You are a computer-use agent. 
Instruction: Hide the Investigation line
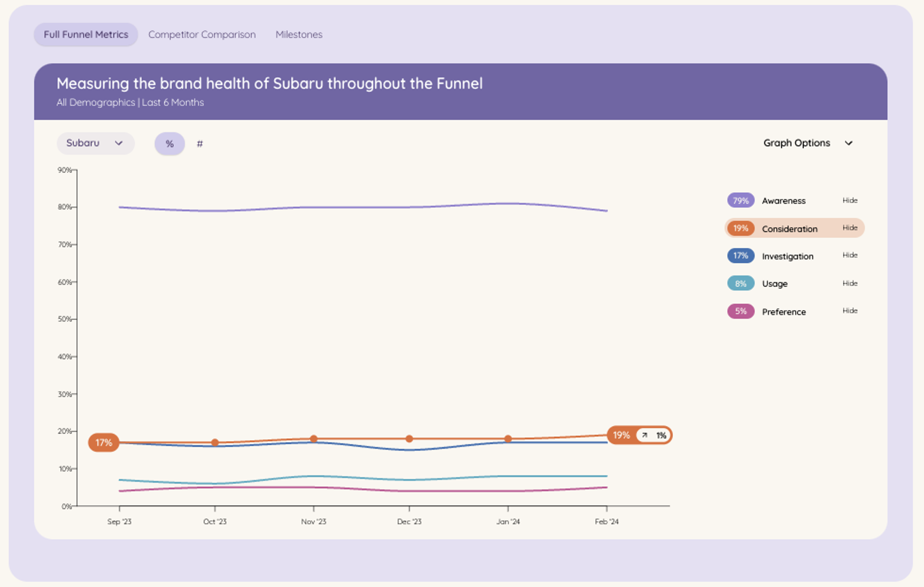[850, 255]
